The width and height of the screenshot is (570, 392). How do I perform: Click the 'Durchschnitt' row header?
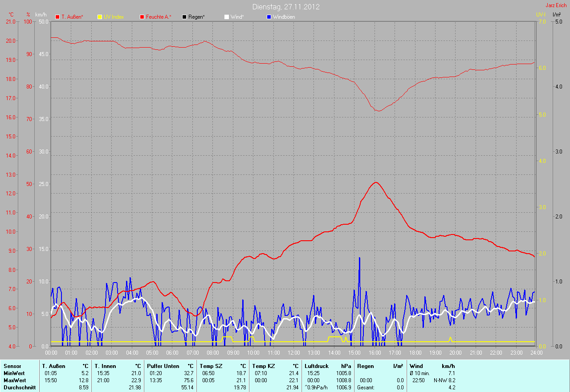pos(20,387)
